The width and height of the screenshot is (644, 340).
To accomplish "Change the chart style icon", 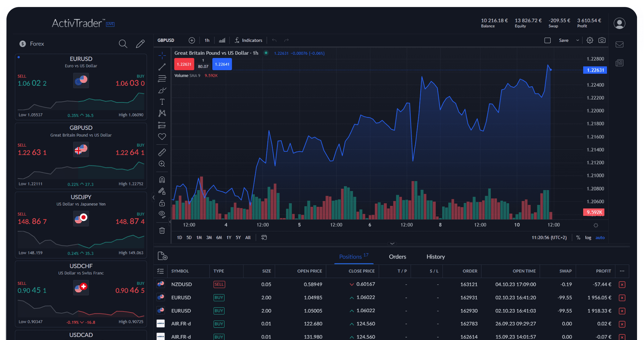I will coord(222,40).
